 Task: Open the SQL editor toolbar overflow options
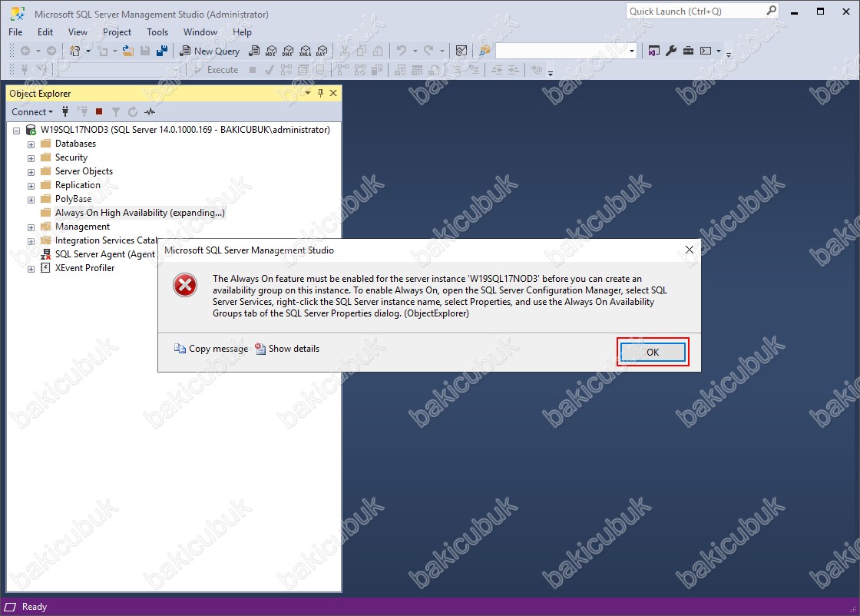551,72
